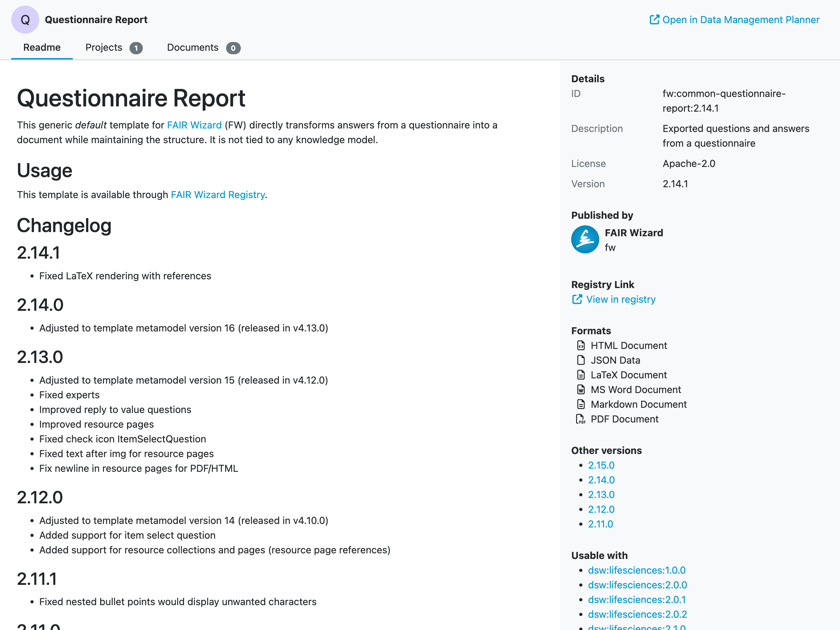Click 'Fix newline in resource pages for PDF/HTML' entry

click(139, 469)
